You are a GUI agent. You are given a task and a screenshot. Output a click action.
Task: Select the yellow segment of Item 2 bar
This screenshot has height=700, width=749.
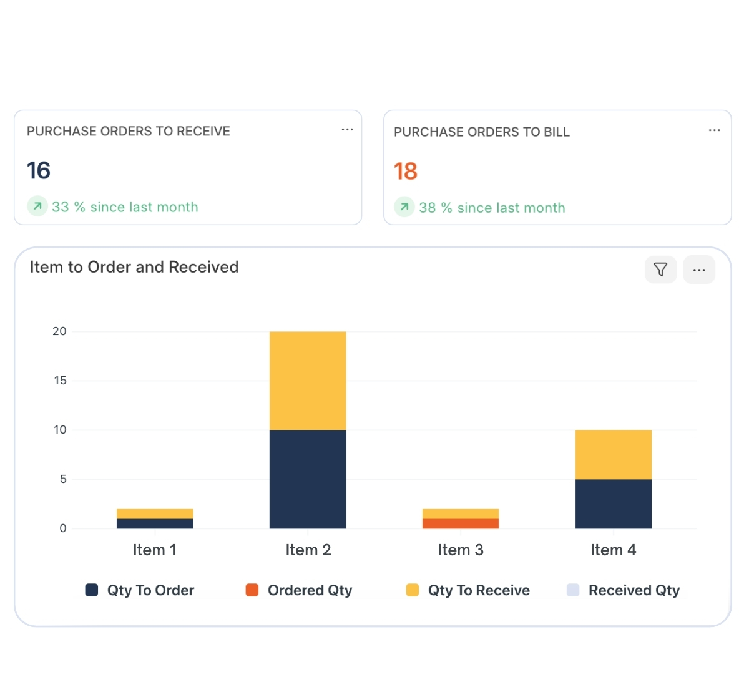[x=308, y=381]
